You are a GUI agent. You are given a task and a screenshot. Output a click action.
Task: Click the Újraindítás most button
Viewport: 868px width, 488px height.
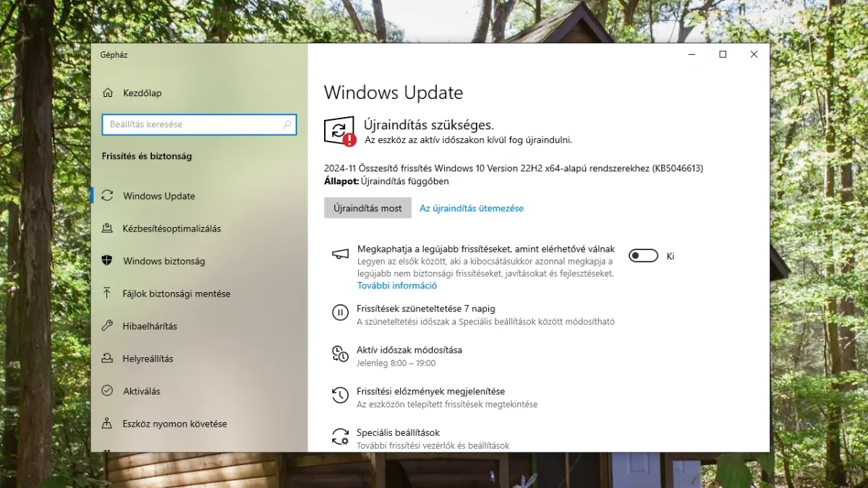[367, 208]
